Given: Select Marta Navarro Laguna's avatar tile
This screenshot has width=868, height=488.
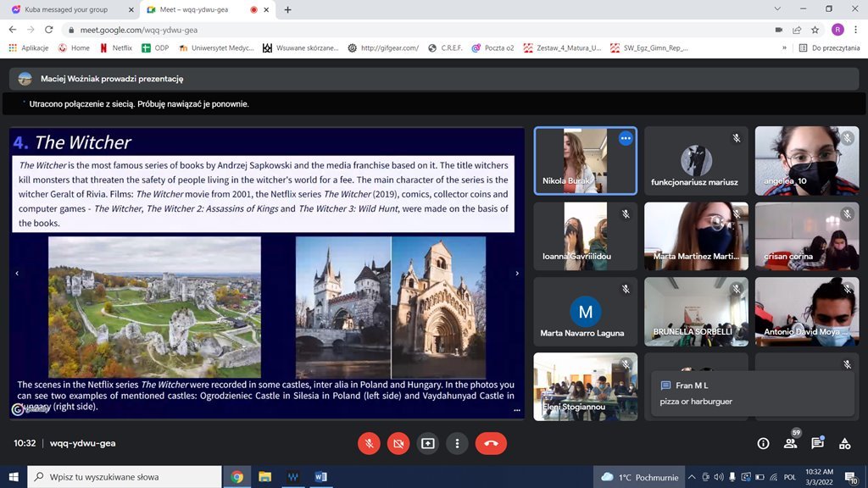Looking at the screenshot, I should coord(586,312).
